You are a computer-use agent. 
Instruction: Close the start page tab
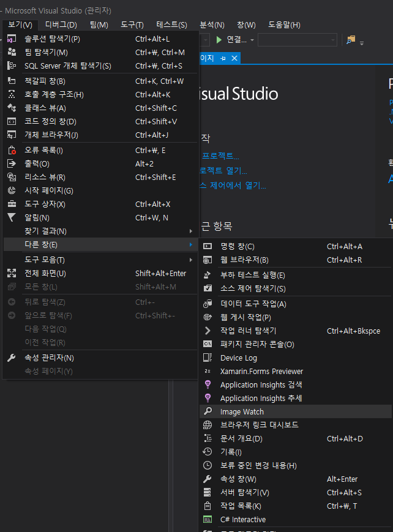pyautogui.click(x=234, y=58)
